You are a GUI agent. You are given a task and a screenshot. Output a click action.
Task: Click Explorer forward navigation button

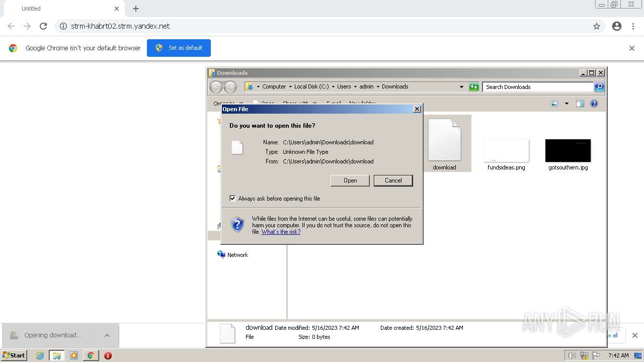coord(230,87)
